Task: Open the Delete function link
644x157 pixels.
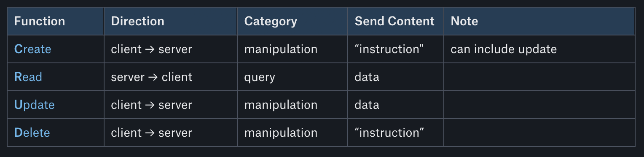Action: (x=32, y=133)
